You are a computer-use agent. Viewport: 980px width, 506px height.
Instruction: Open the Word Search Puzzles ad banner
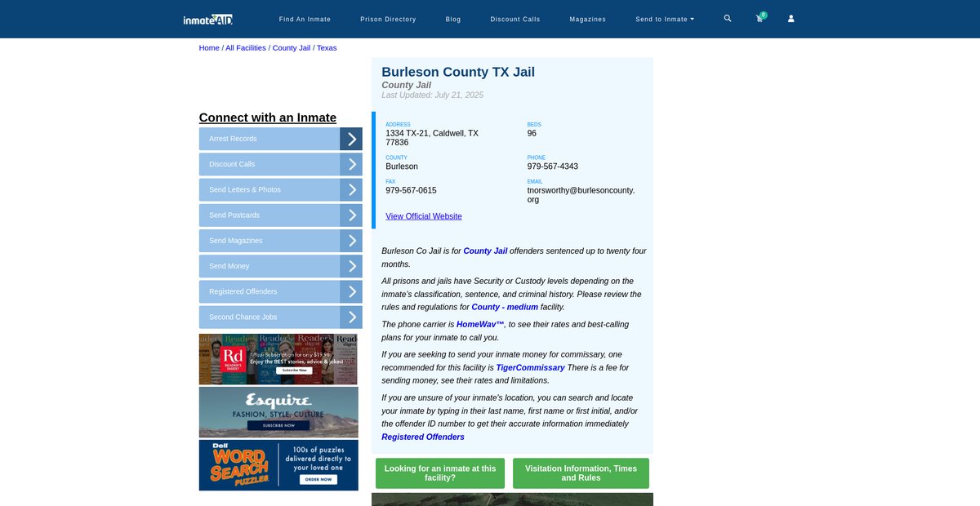coord(278,465)
